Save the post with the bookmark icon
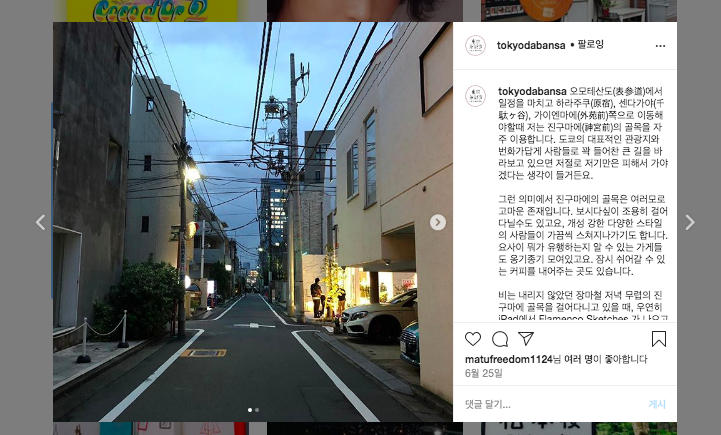 659,339
